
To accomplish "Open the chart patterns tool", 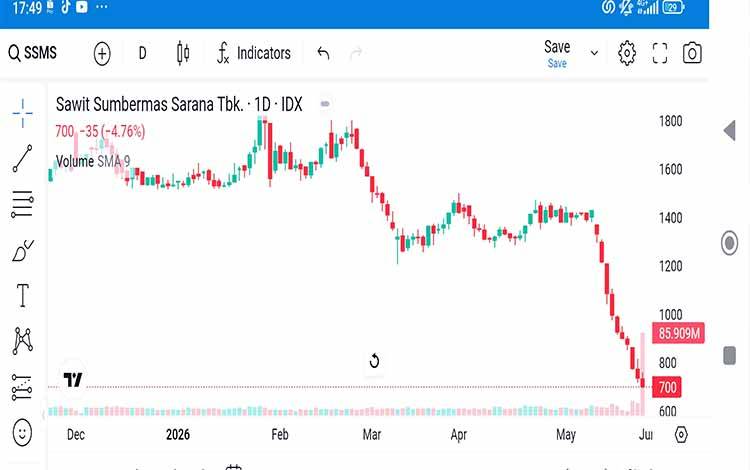I will 22,340.
